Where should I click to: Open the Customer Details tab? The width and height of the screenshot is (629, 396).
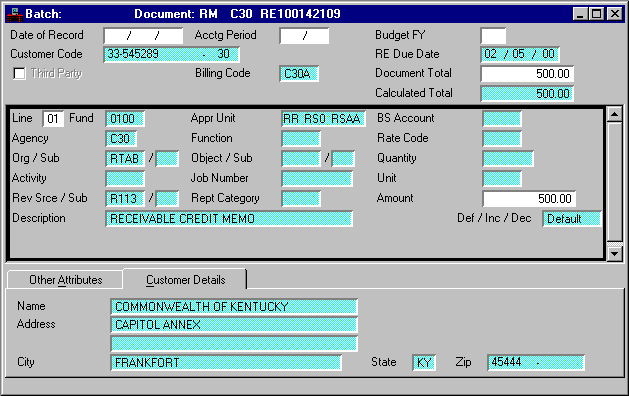pyautogui.click(x=185, y=279)
